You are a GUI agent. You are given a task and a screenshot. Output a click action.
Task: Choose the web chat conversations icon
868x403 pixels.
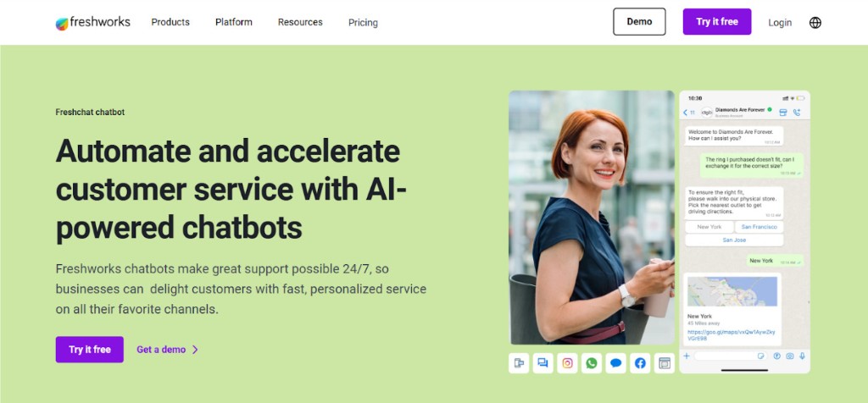pos(543,363)
